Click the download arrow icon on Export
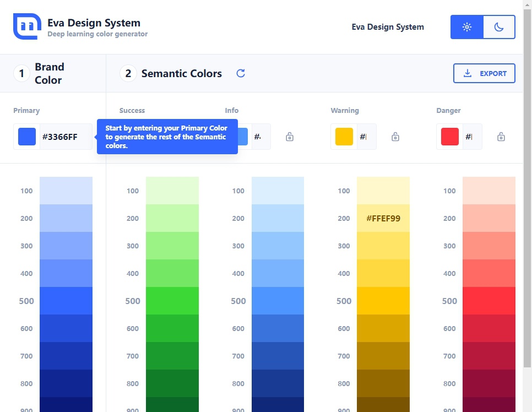The width and height of the screenshot is (532, 412). click(468, 73)
